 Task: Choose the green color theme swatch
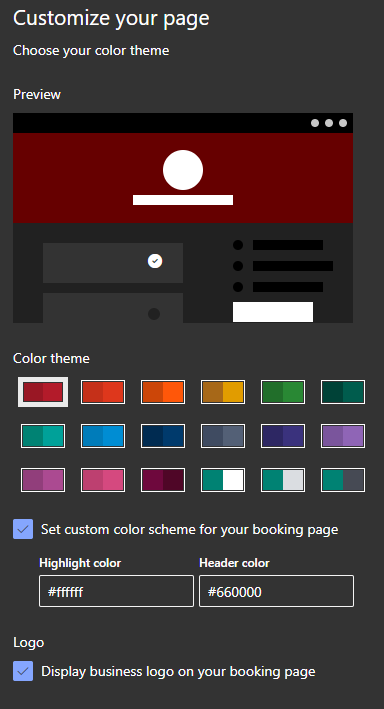click(x=283, y=392)
